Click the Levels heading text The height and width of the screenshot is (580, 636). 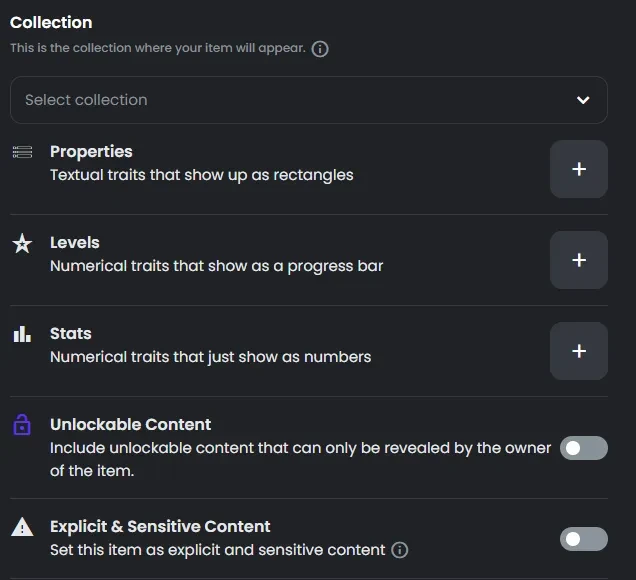[x=75, y=243]
